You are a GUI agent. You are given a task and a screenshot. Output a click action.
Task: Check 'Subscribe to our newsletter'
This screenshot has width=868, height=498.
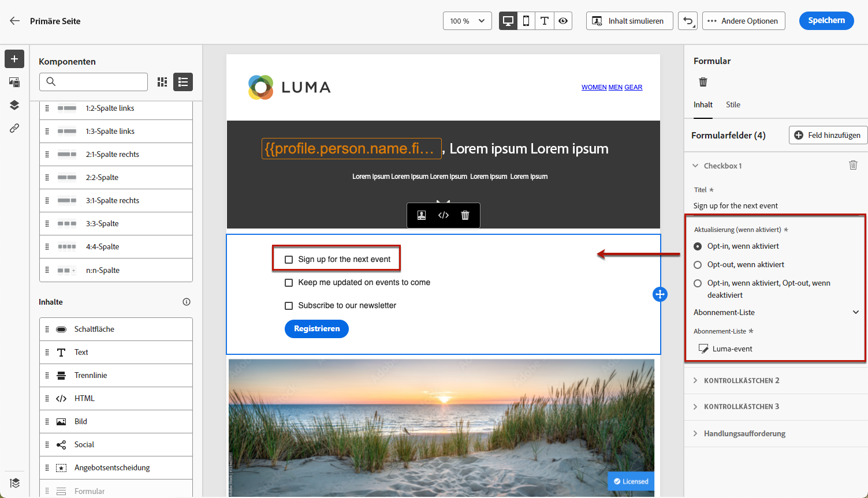point(289,306)
